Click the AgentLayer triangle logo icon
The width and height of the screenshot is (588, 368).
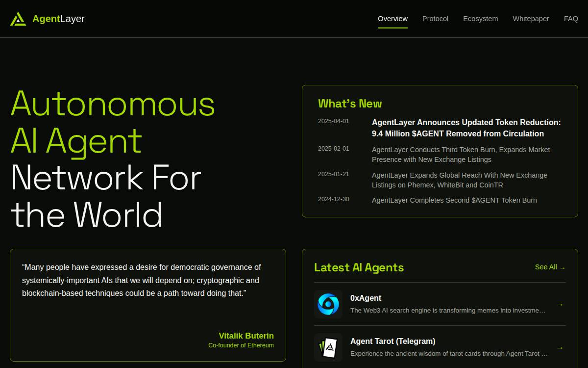18,19
